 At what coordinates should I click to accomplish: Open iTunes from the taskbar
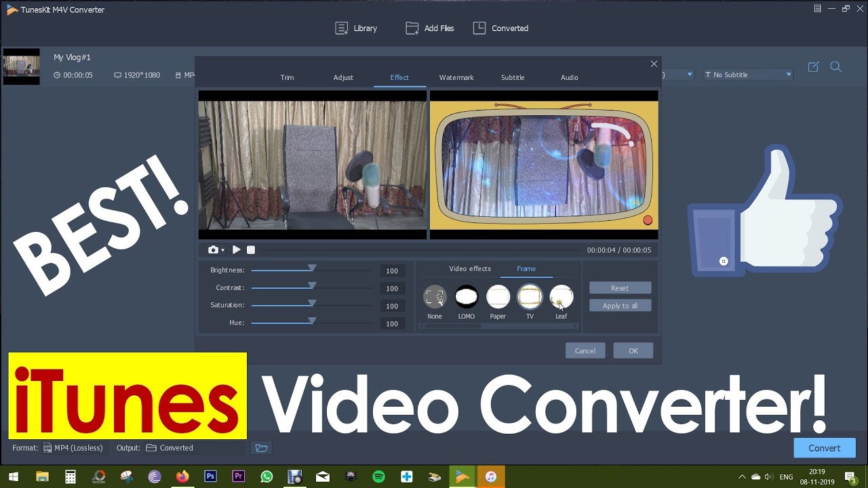(491, 477)
